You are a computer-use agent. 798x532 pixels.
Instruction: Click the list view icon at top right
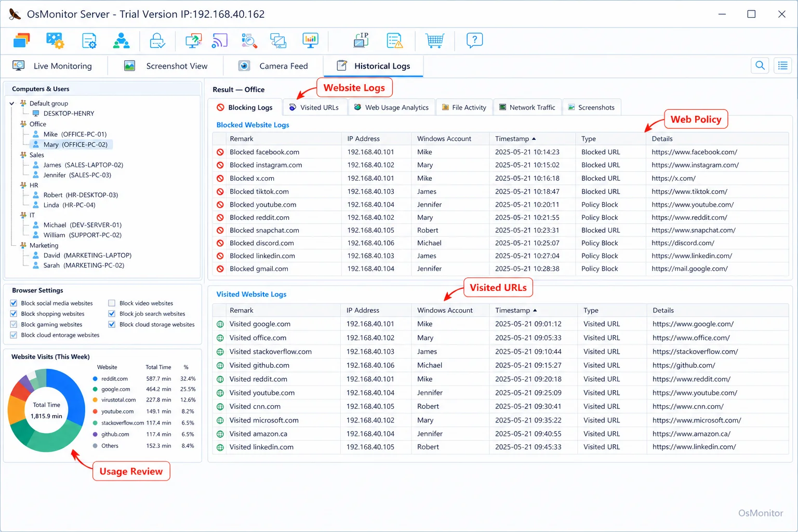[x=783, y=65]
